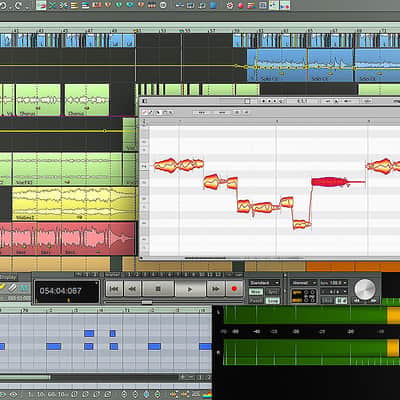Click the blue square toolbar icon
Image resolution: width=400 pixels, height=400 pixels.
tap(213, 5)
